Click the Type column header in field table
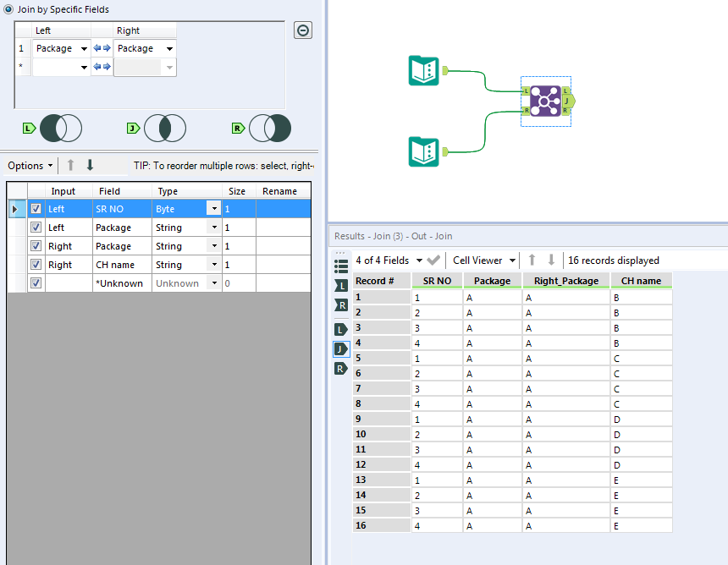728x565 pixels. [x=186, y=191]
